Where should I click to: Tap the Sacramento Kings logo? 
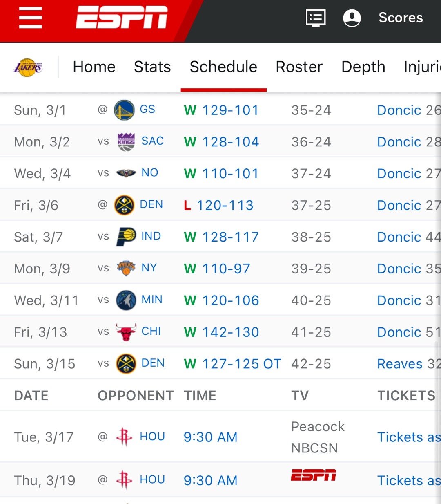tap(126, 142)
